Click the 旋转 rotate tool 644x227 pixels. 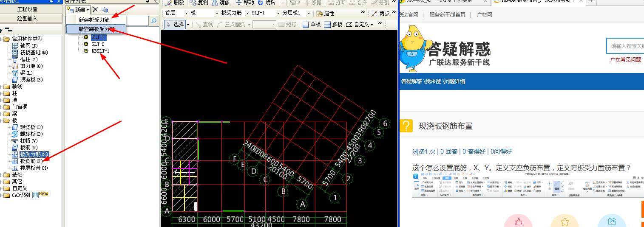tap(267, 3)
